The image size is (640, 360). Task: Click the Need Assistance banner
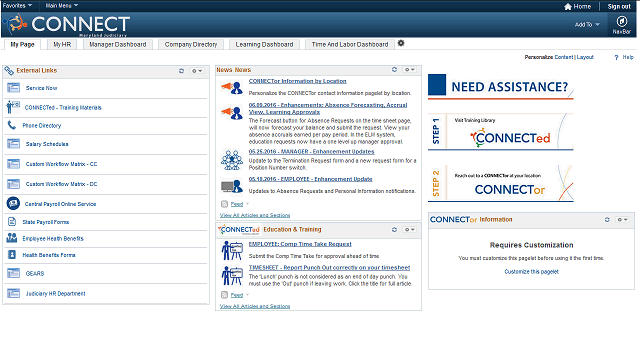pos(501,87)
